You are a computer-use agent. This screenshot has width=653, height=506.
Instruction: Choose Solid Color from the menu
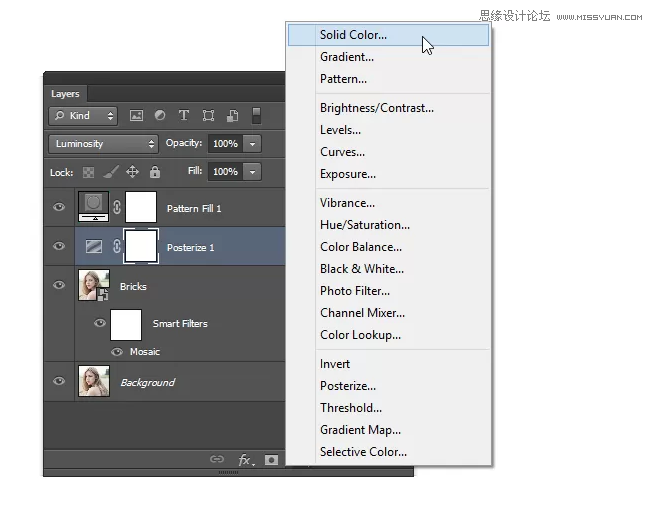[x=353, y=35]
